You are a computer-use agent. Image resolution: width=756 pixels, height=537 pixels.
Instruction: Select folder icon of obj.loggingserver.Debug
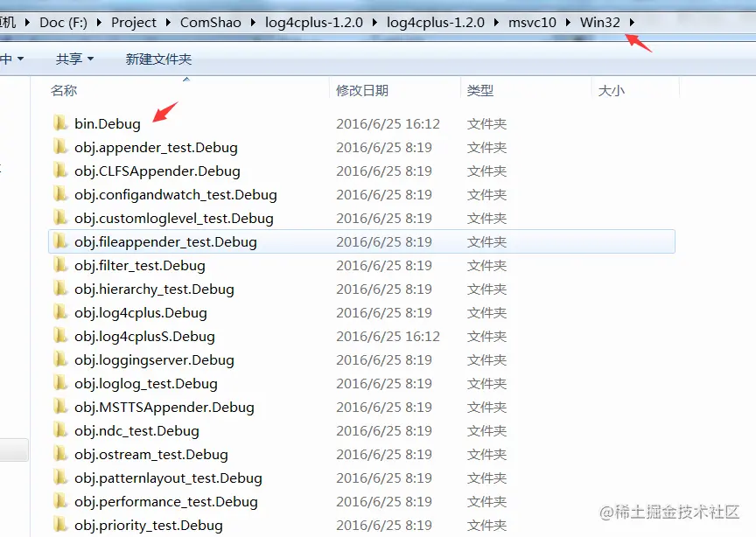tap(59, 359)
